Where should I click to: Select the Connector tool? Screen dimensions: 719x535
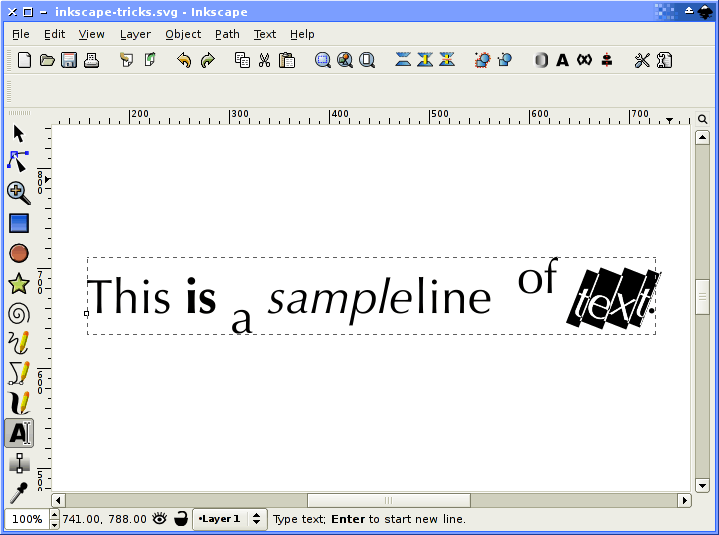click(19, 463)
